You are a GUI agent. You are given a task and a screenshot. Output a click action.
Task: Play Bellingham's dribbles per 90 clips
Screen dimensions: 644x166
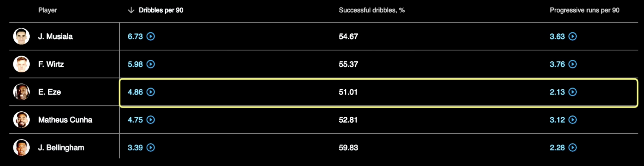[151, 147]
